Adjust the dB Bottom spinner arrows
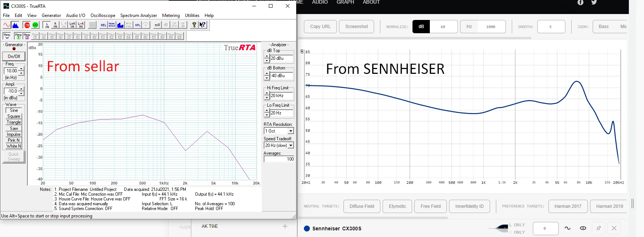644x237 pixels. pos(267,76)
